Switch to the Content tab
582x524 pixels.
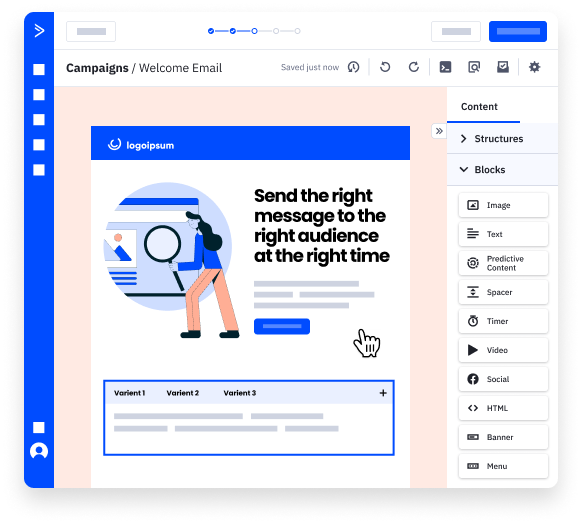pos(479,107)
